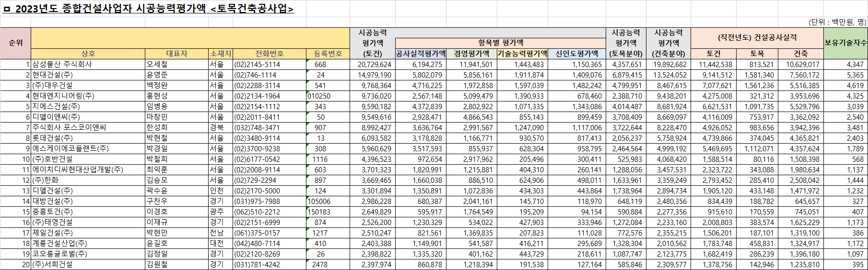Click representative name 윤영준
The height and width of the screenshot is (270, 868).
click(x=157, y=75)
